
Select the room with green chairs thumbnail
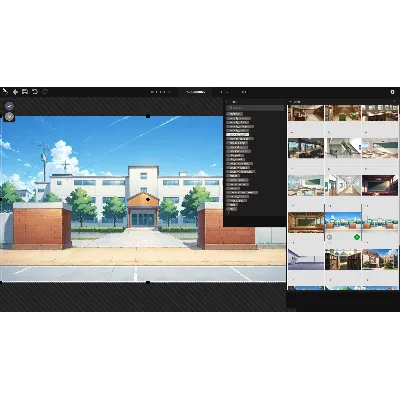tap(343, 113)
